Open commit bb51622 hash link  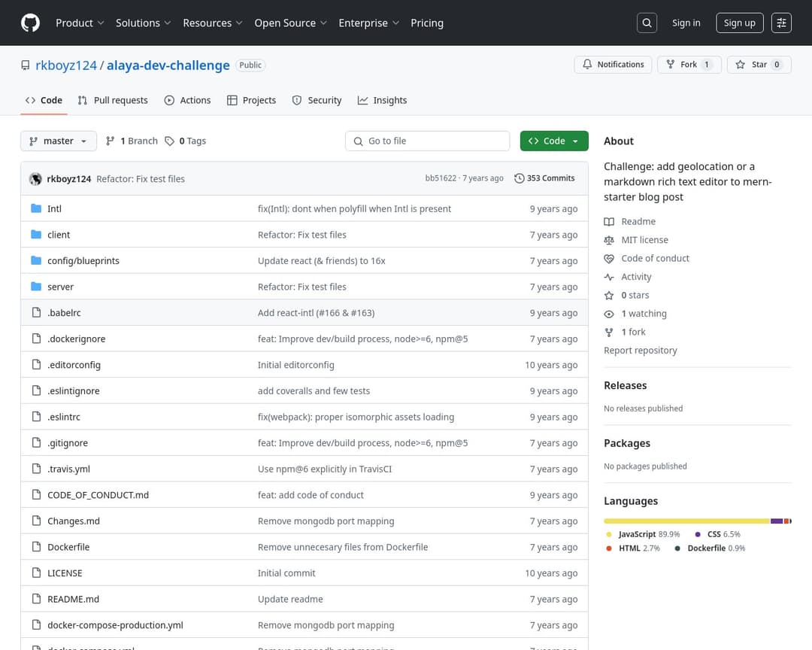(441, 178)
